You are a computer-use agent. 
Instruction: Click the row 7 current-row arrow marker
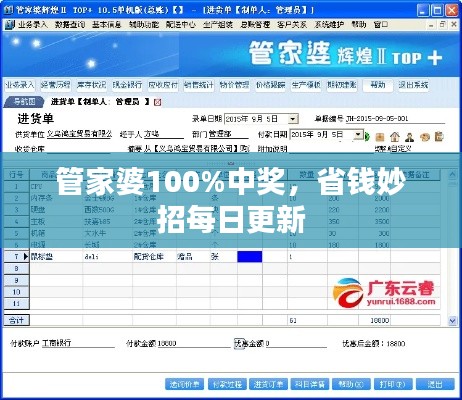pos(26,257)
